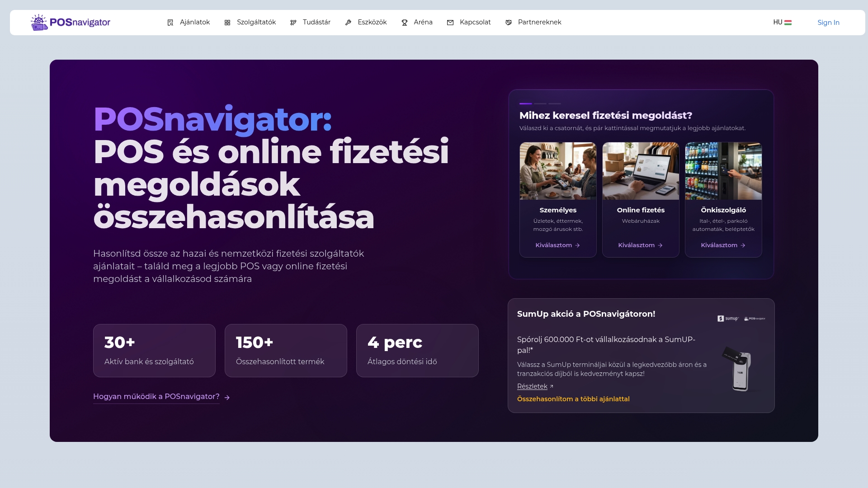Click the Önkiszolgáló card title
The image size is (868, 488).
(723, 210)
